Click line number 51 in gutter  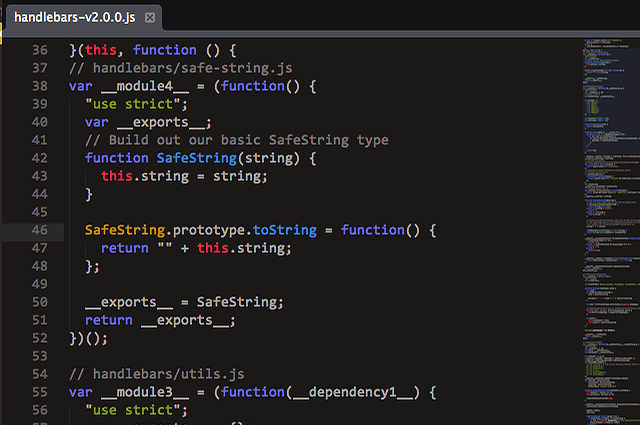tap(40, 320)
